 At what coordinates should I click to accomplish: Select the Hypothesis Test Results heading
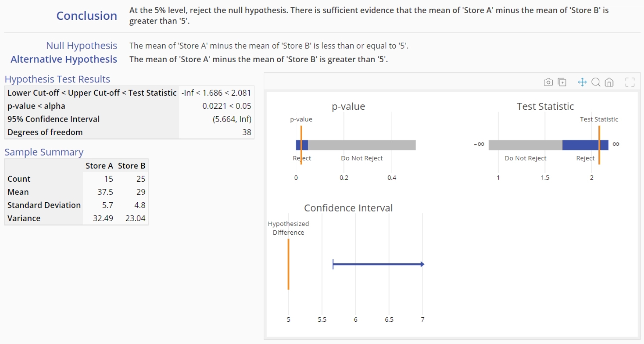(57, 79)
